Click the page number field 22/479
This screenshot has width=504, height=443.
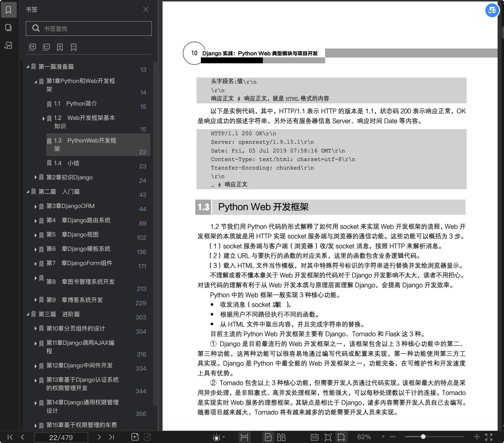(61, 437)
